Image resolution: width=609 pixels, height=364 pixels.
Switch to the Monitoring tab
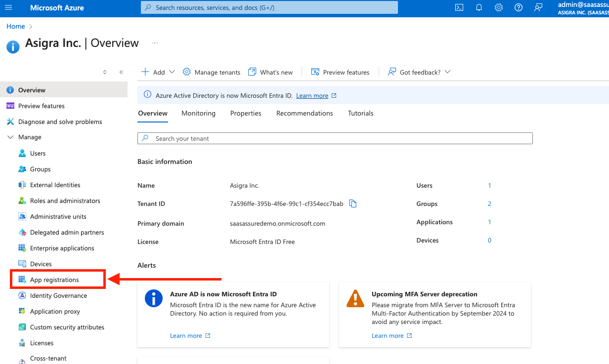198,113
